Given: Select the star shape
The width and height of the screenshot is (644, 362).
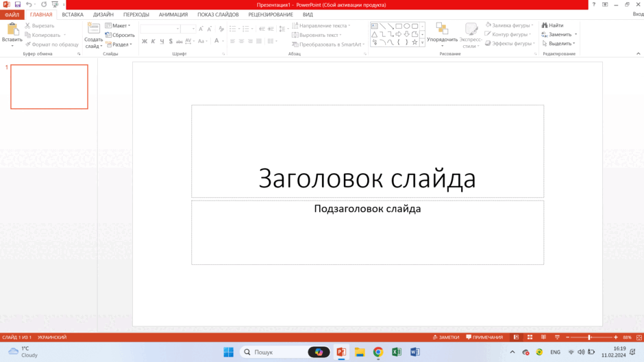Looking at the screenshot, I should [414, 42].
